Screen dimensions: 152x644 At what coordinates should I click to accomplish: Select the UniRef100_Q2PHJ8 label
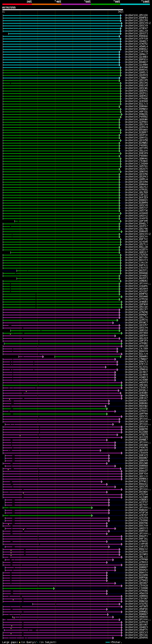[x=136, y=622]
